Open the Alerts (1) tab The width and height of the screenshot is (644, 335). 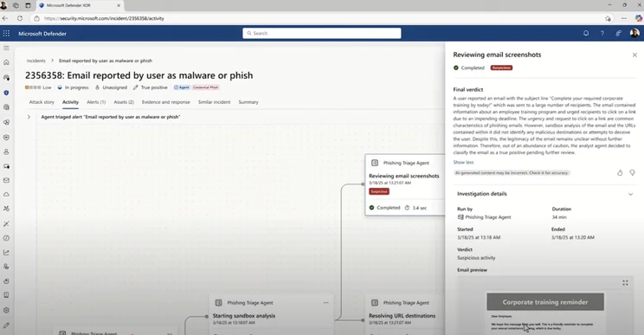tap(96, 102)
